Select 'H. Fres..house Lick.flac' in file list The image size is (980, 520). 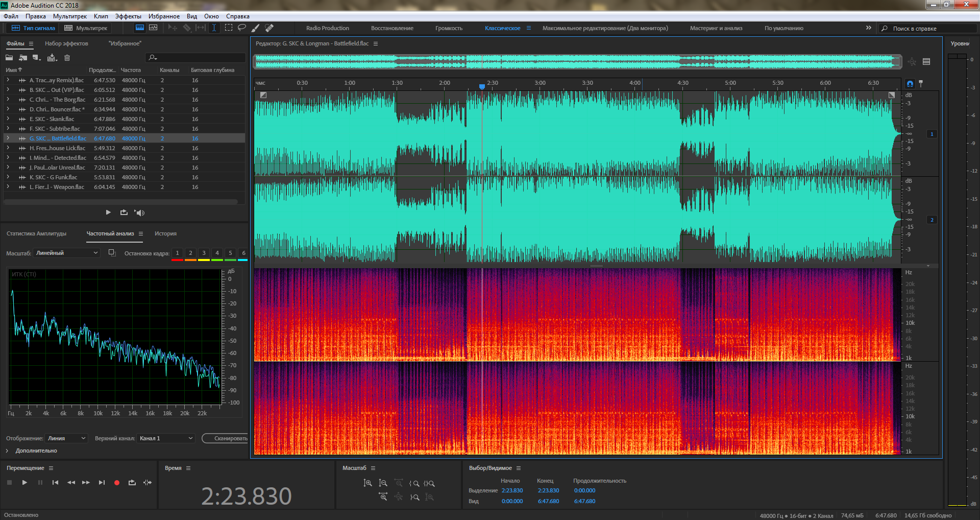pos(57,148)
